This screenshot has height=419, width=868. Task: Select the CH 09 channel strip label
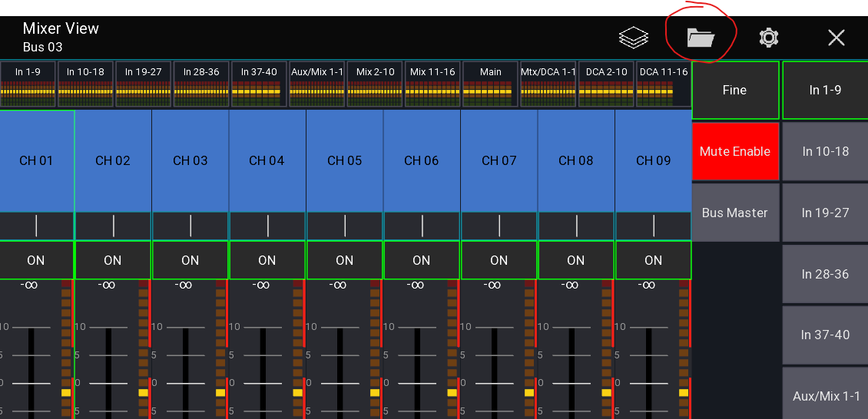click(653, 161)
